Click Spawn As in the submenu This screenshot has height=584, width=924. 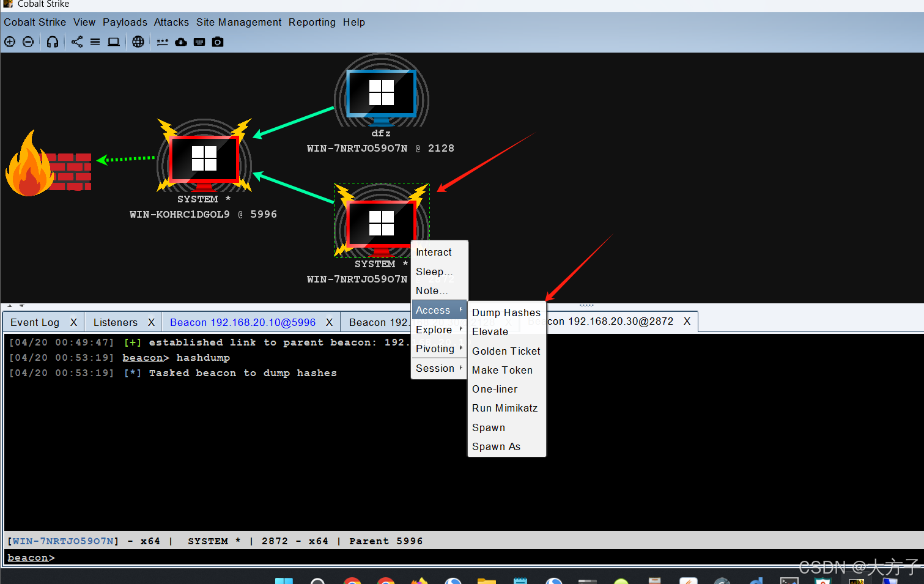tap(506, 446)
